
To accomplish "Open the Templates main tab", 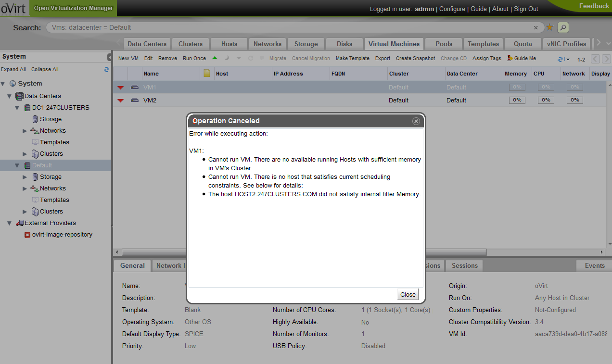I will (483, 44).
